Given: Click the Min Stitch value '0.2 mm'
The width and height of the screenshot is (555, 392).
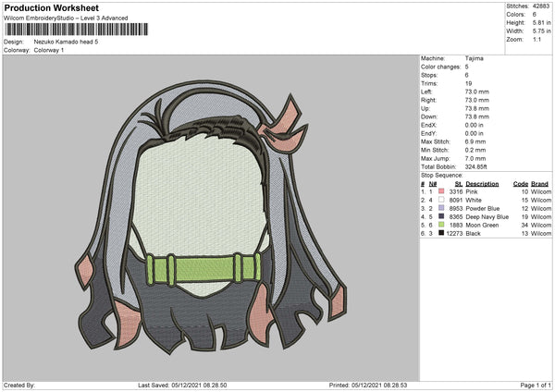Looking at the screenshot, I should pyautogui.click(x=475, y=150).
